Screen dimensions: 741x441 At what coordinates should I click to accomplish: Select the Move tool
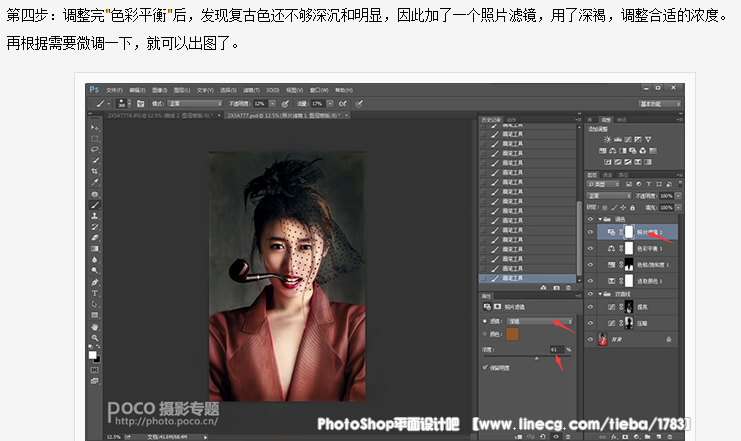coord(95,128)
